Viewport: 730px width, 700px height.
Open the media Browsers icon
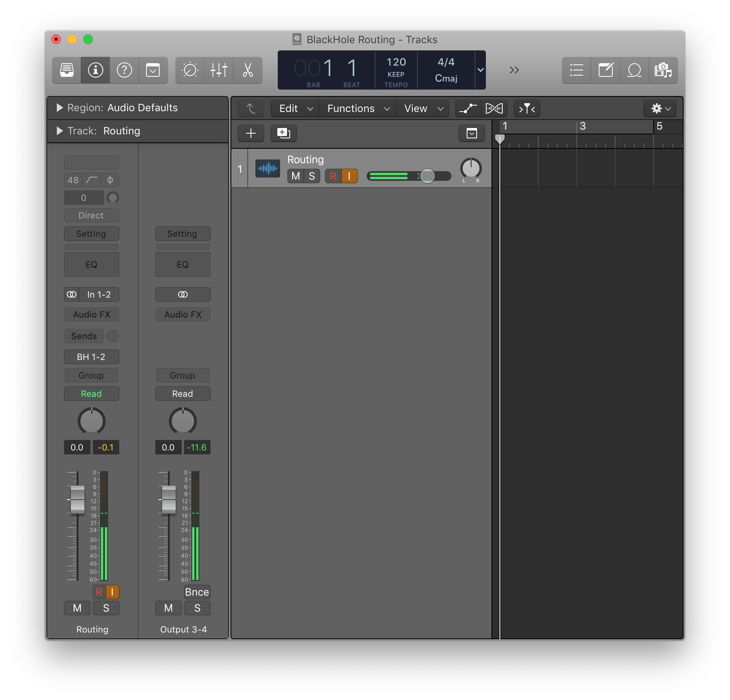(663, 70)
